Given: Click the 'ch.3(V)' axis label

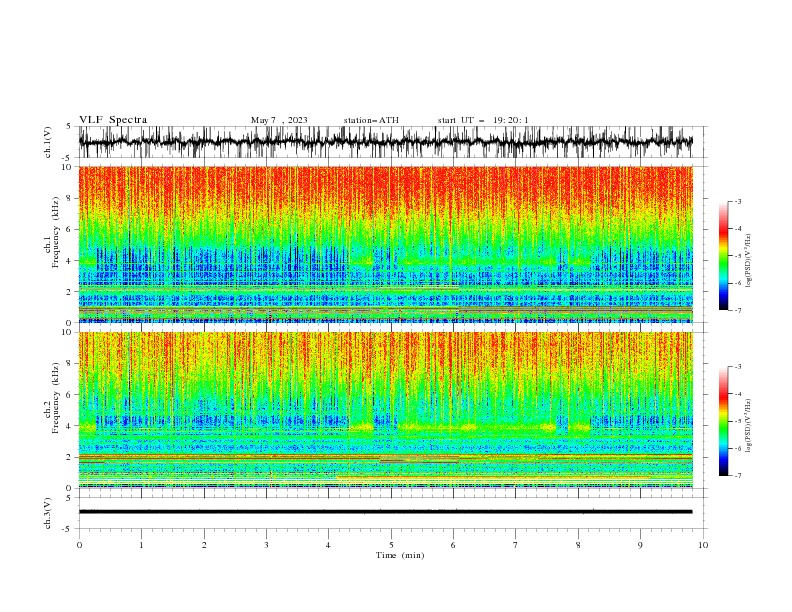Looking at the screenshot, I should tap(48, 513).
